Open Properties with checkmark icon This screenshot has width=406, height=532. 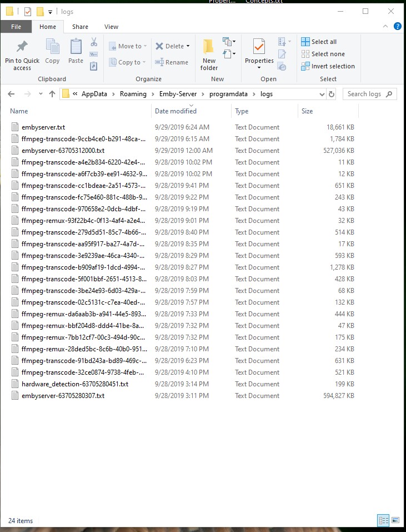point(259,47)
